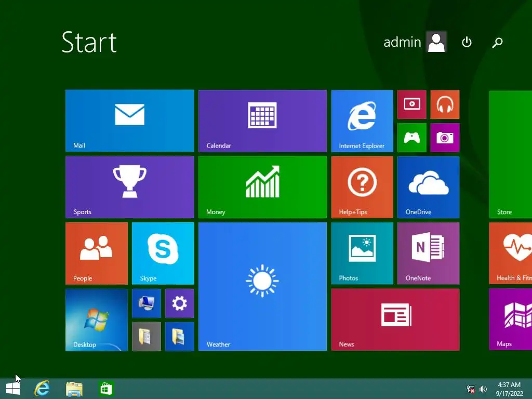Screen dimensions: 532x399
Task: Open the Store tile
Action: (510, 154)
